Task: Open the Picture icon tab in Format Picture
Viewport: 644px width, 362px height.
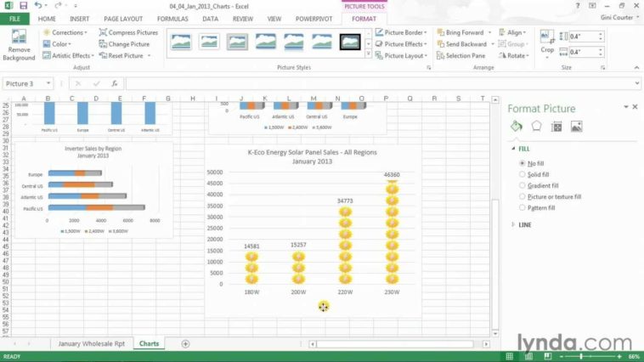Action: tap(576, 127)
